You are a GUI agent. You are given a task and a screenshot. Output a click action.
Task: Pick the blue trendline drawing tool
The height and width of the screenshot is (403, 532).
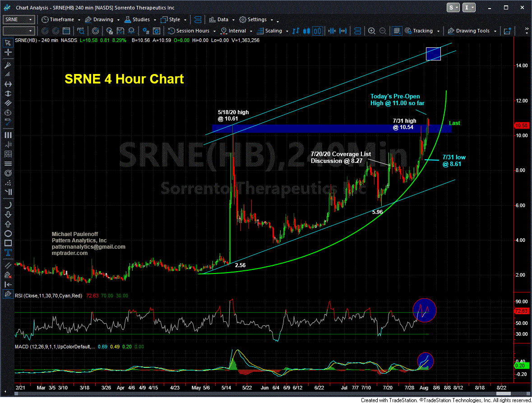8,122
